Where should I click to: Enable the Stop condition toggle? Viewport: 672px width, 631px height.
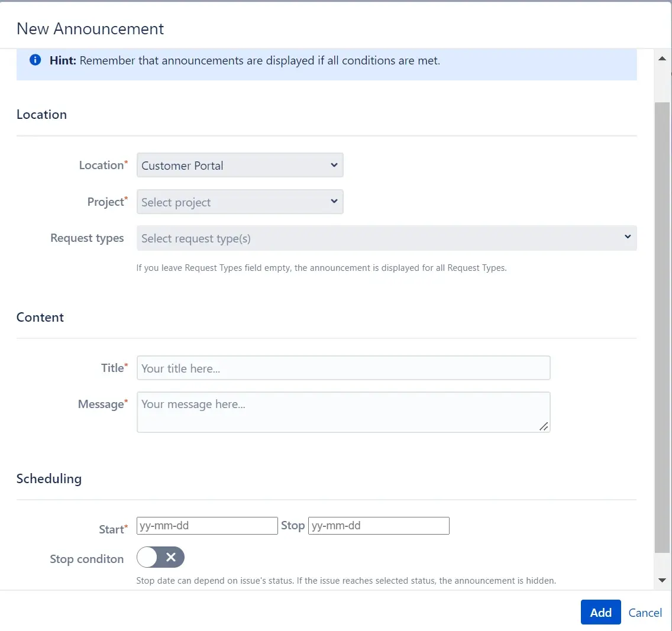[160, 557]
